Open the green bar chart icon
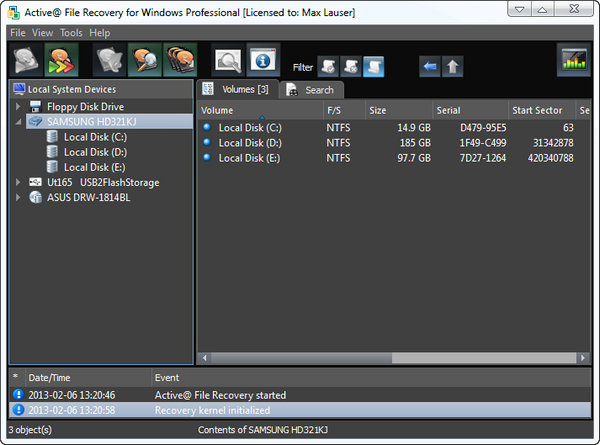The image size is (600, 445). coord(574,62)
